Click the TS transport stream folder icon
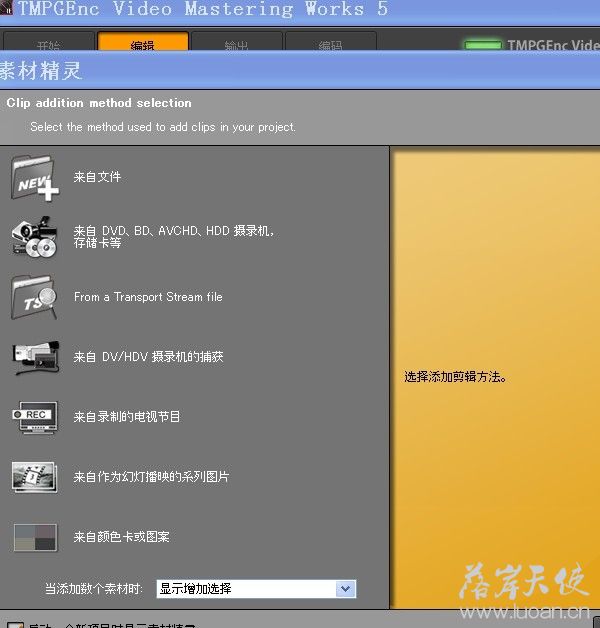The image size is (600, 628). coord(34,297)
